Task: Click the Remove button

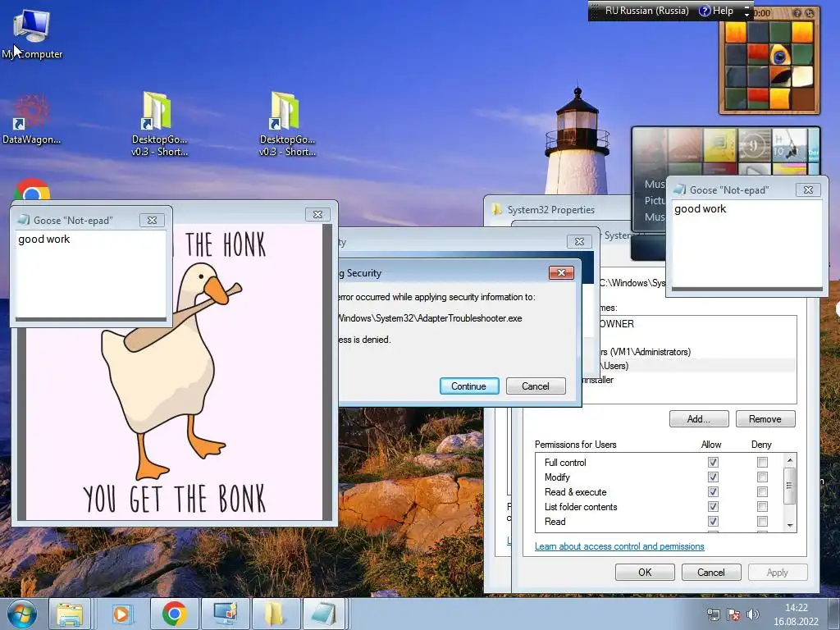Action: pos(765,419)
